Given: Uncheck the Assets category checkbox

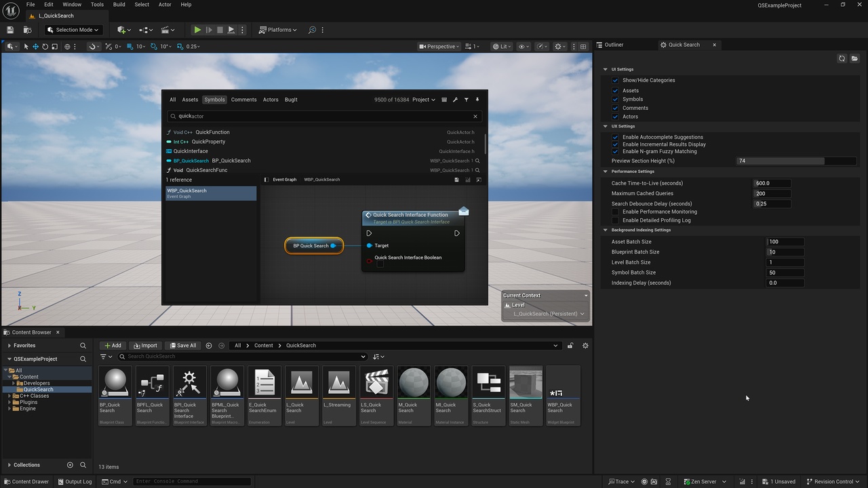Looking at the screenshot, I should point(615,90).
